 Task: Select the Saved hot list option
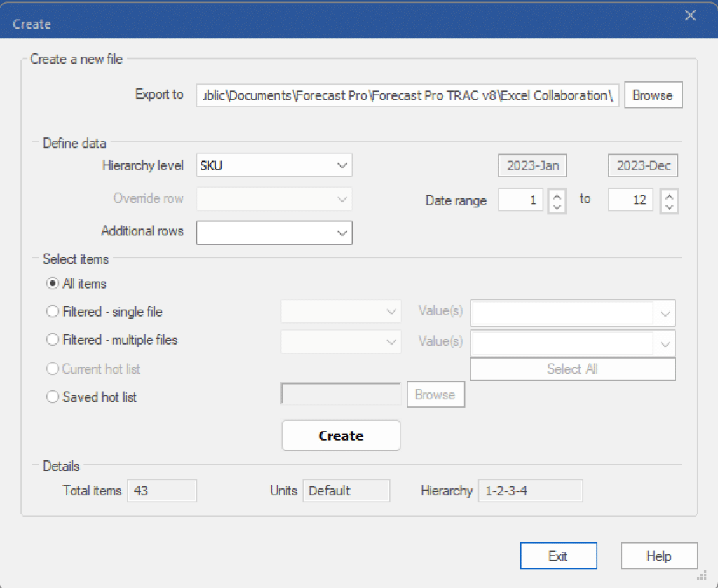tap(53, 397)
